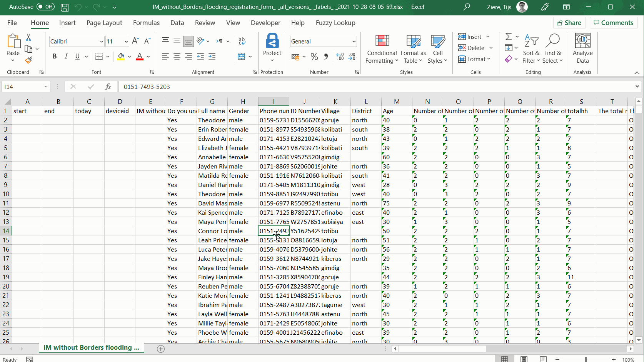Switch to the Insert tab
644x362 pixels.
click(67, 23)
